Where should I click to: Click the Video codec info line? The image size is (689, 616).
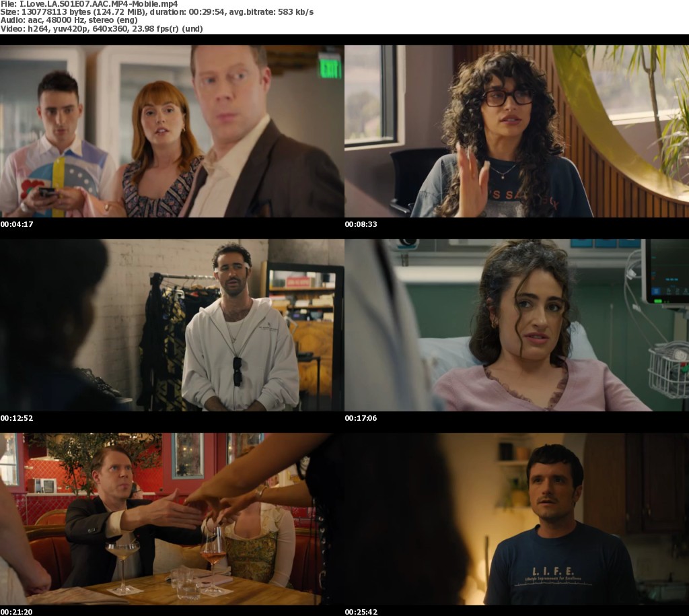(x=101, y=29)
